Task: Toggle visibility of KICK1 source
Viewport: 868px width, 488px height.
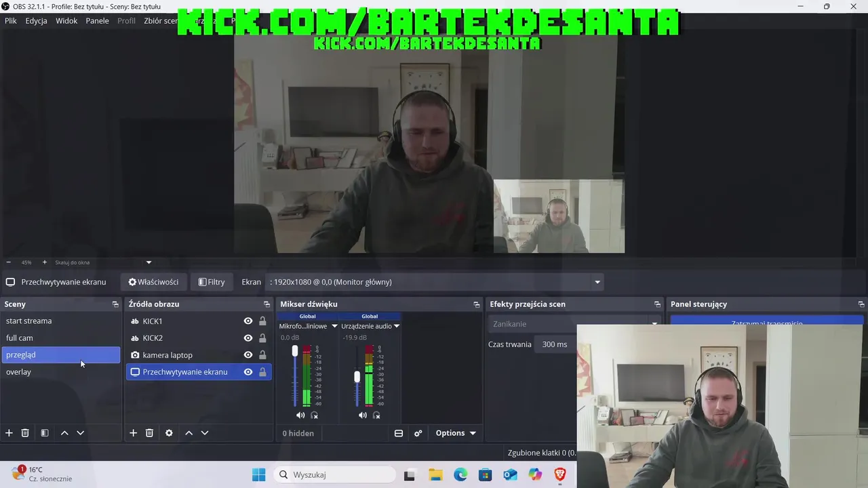Action: coord(248,321)
